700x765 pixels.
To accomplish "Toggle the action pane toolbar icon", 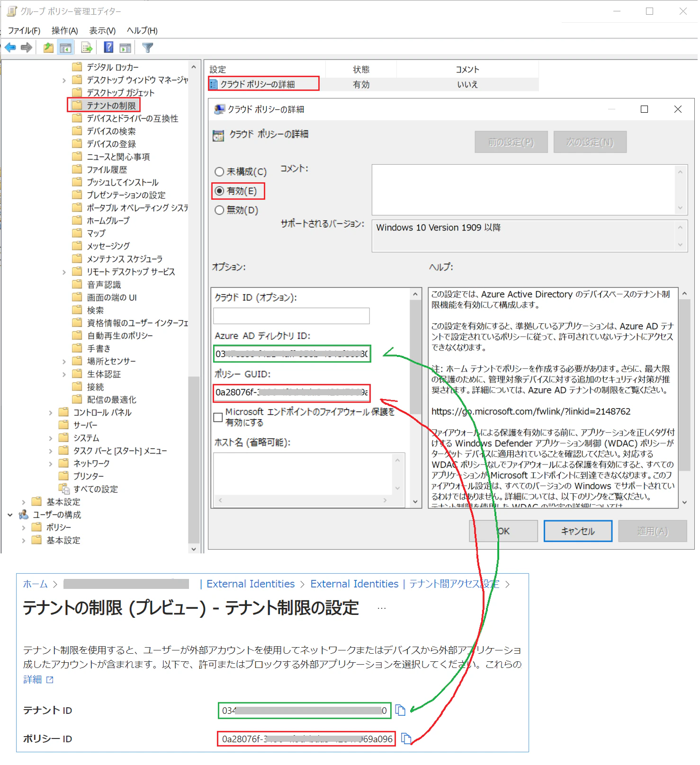I will [125, 47].
